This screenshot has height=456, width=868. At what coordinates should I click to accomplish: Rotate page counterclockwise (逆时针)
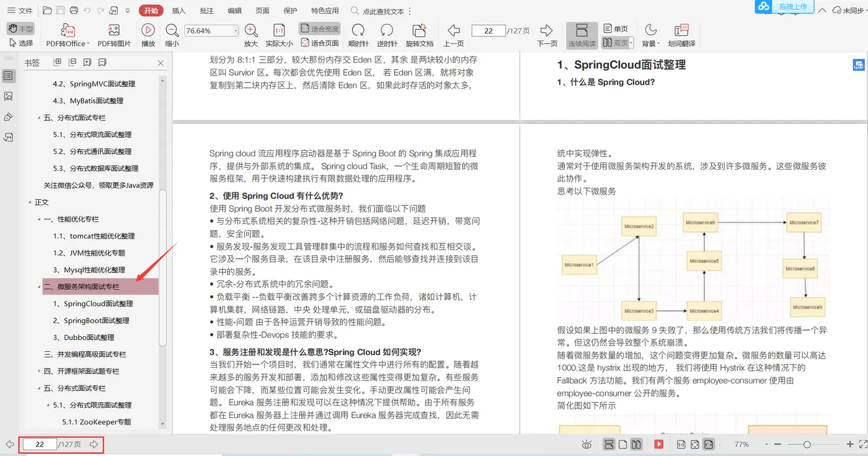click(x=387, y=35)
